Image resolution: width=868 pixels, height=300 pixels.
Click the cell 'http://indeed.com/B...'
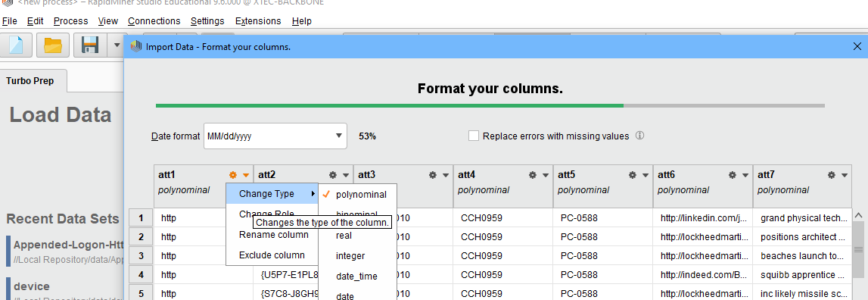click(703, 274)
